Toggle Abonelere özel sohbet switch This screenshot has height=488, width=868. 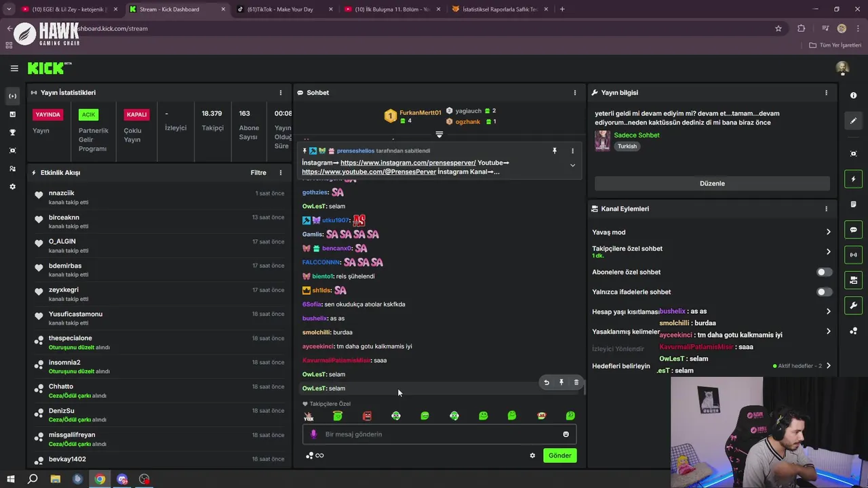824,272
